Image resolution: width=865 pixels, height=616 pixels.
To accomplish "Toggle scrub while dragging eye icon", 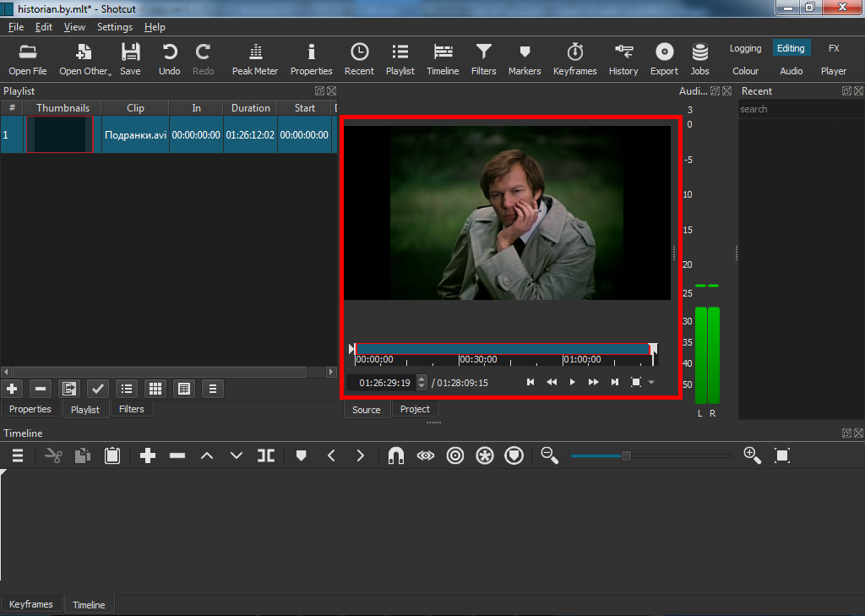I will [x=425, y=455].
